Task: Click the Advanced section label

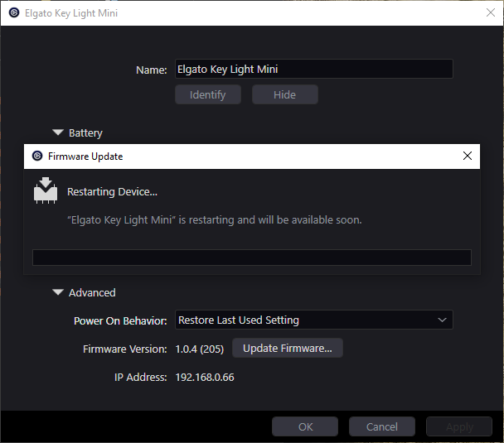Action: pyautogui.click(x=92, y=293)
